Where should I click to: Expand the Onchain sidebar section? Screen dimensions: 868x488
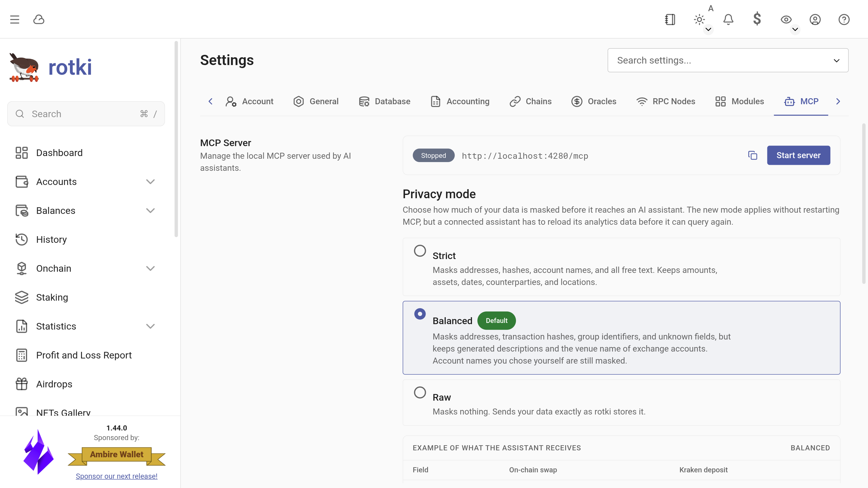click(x=150, y=268)
